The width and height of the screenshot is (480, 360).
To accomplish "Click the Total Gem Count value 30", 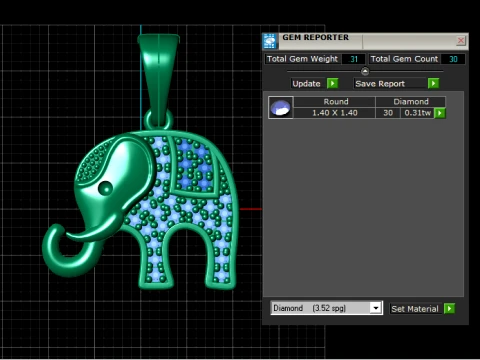I will click(x=453, y=59).
